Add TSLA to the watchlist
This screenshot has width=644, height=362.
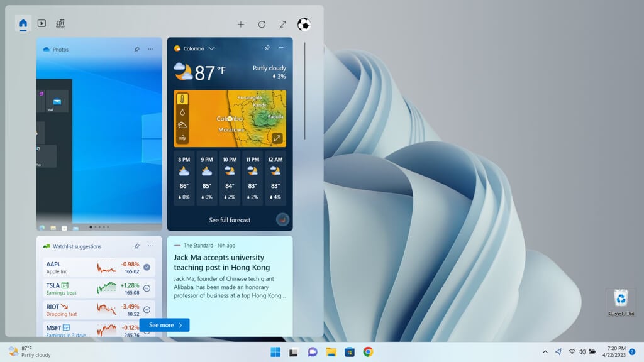click(147, 288)
